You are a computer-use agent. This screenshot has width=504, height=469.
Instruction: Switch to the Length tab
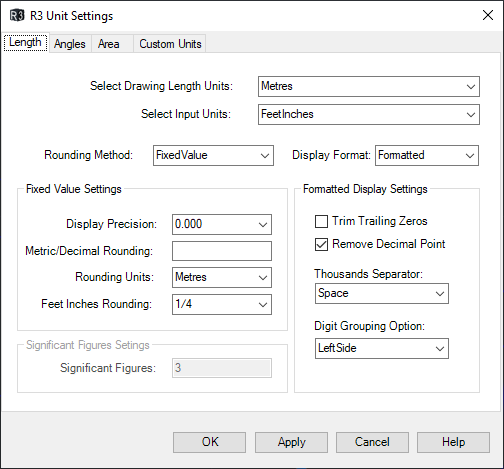25,42
